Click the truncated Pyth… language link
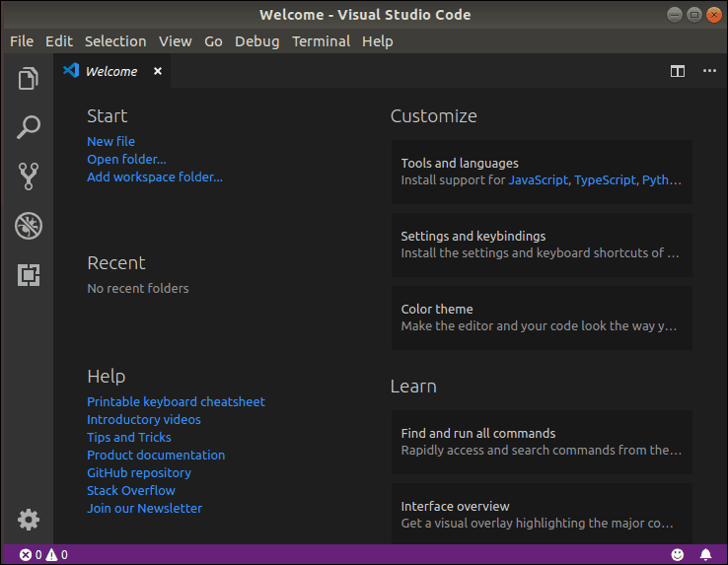 tap(662, 180)
